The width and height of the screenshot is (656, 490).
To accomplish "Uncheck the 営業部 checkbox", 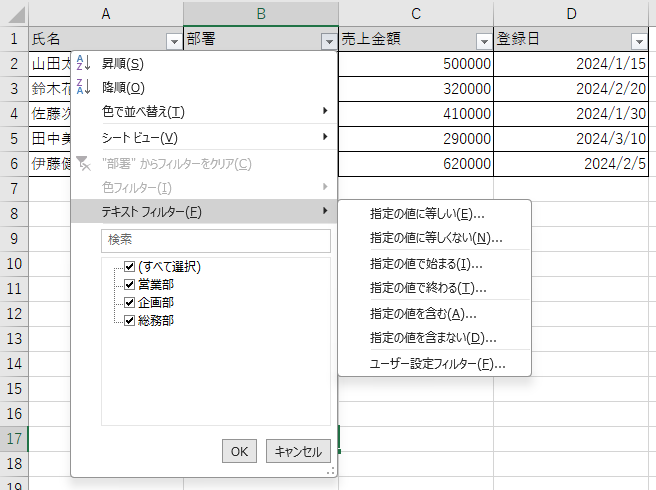I will tap(129, 284).
